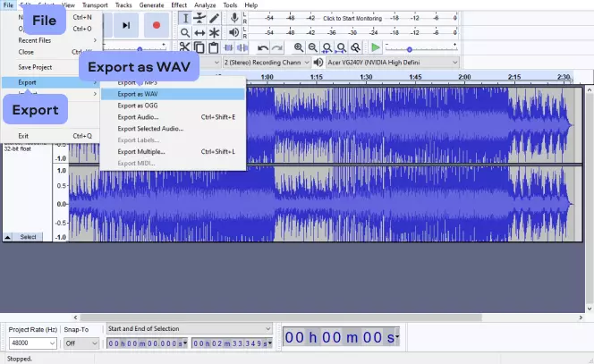Click the Trim audio icon
Screen dimensions: 594x364
228,47
